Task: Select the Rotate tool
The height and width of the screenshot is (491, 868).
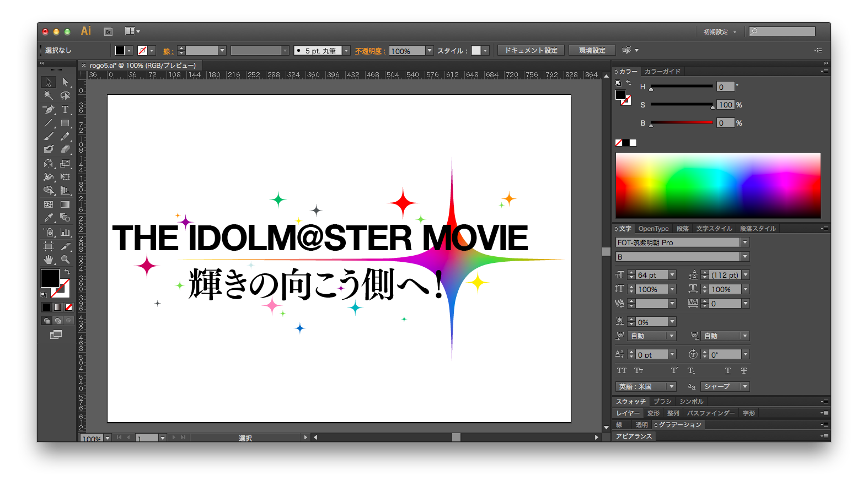Action: (x=49, y=164)
